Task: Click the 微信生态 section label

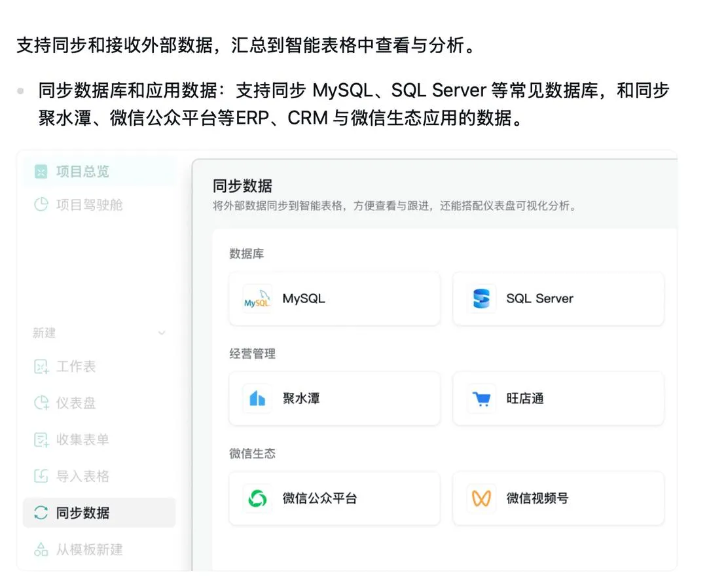Action: point(253,454)
